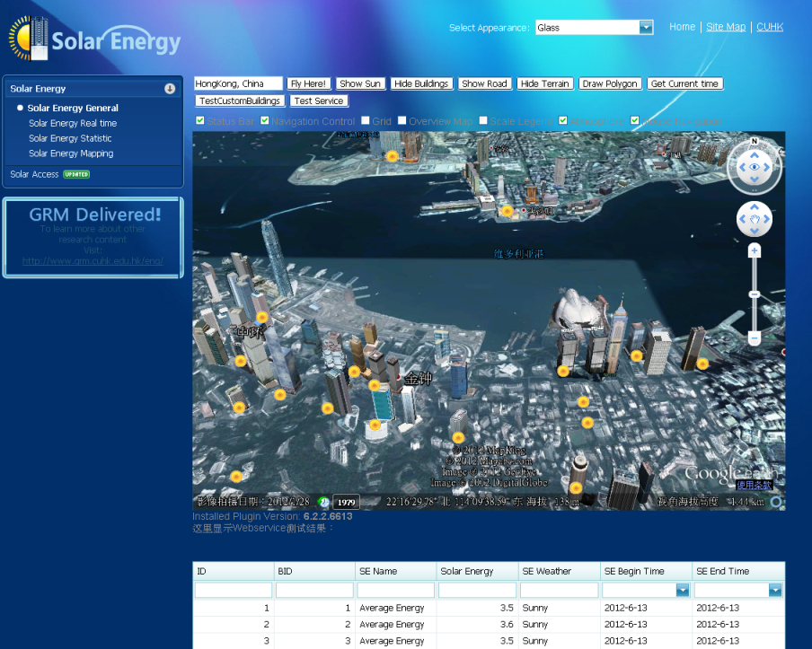Open the SE End Time filter dropdown
This screenshot has width=812, height=649.
[x=774, y=590]
